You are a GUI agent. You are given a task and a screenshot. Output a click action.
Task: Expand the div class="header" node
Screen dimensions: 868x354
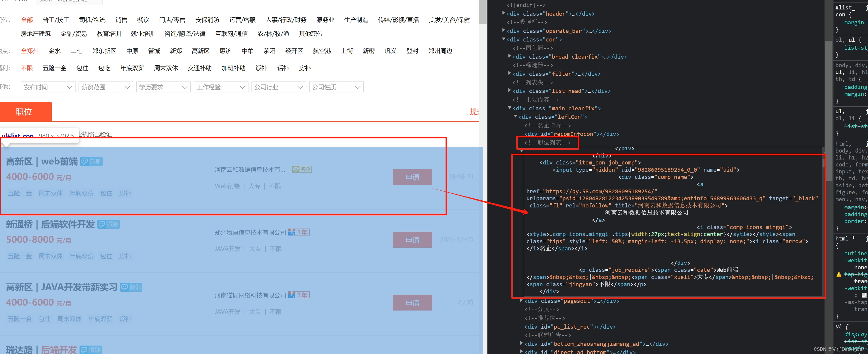(503, 13)
